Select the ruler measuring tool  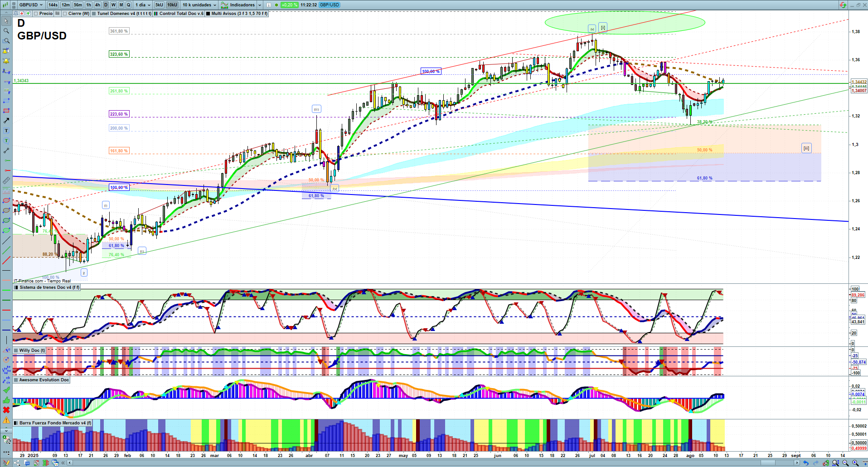click(6, 180)
